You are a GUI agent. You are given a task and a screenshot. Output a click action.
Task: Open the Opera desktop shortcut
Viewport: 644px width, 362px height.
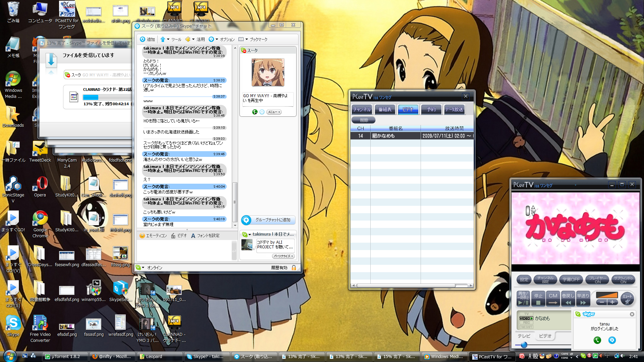click(40, 186)
